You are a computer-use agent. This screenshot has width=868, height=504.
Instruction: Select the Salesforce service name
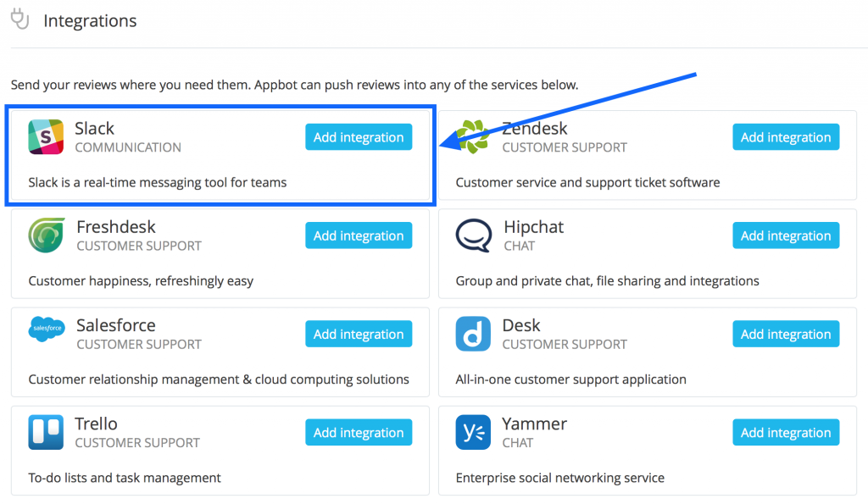point(115,325)
